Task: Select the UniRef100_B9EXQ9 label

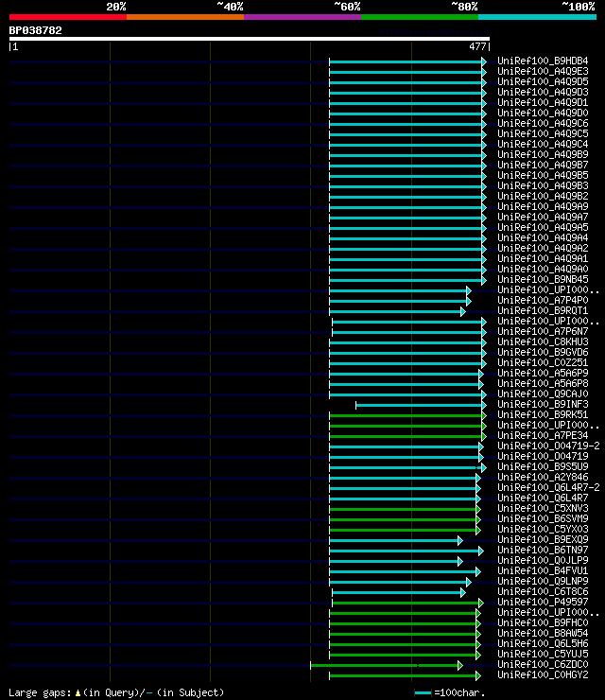Action: (543, 540)
